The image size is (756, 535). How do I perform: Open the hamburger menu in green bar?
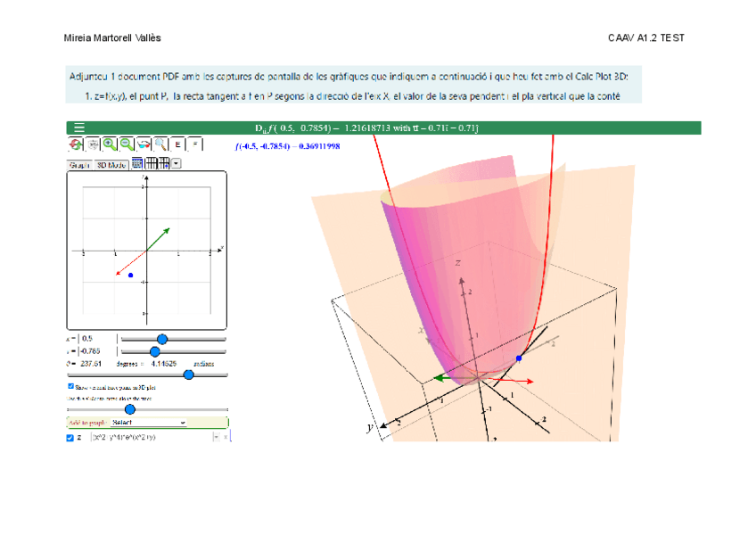79,128
